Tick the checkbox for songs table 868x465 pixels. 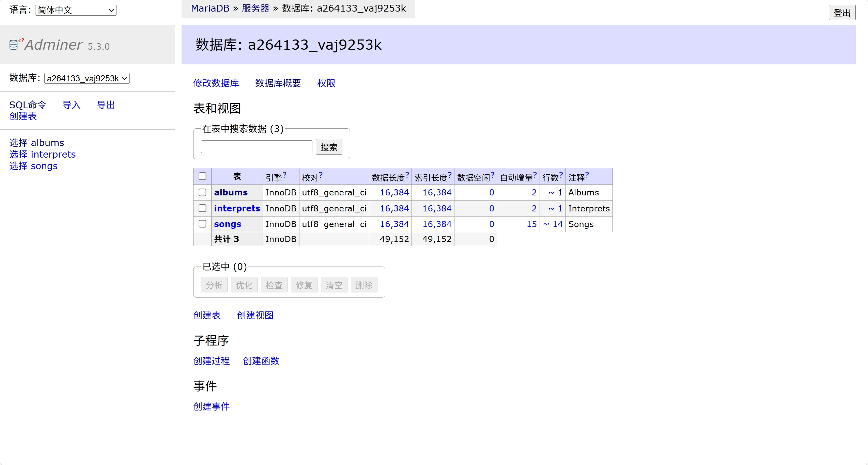click(202, 224)
